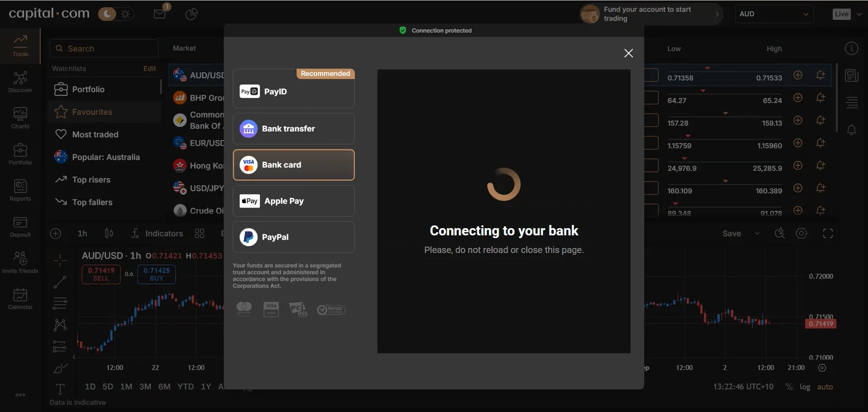The height and width of the screenshot is (412, 868).
Task: Open the Charts sidebar tab
Action: tap(20, 118)
